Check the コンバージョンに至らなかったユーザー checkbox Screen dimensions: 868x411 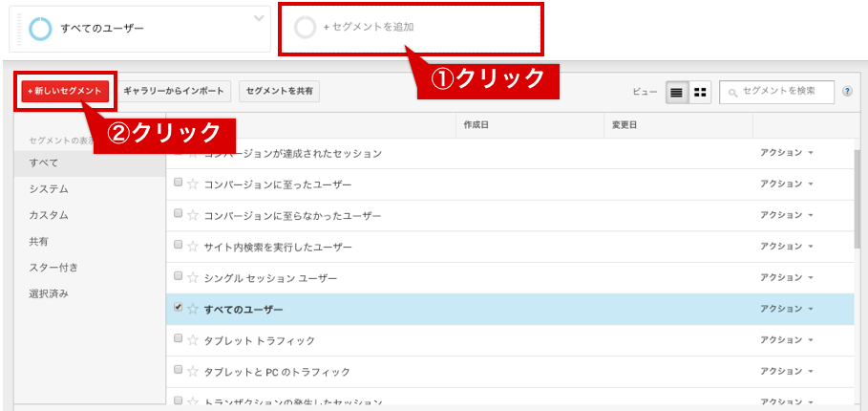(x=178, y=214)
